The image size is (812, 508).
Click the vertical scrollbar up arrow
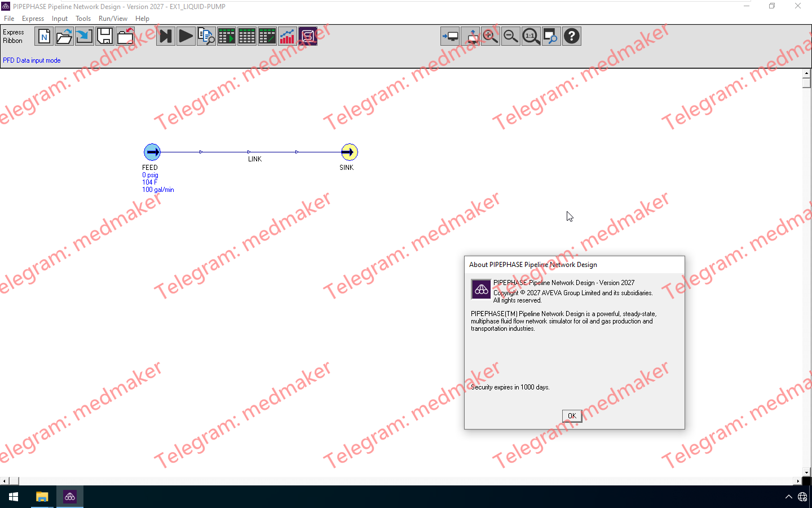click(806, 73)
